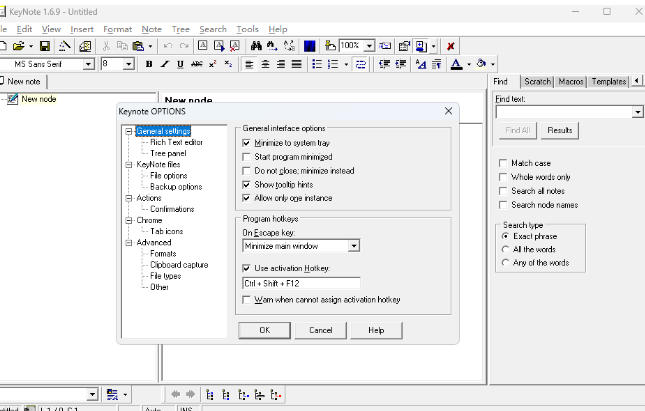Uncheck Minimize to system tray

[247, 143]
